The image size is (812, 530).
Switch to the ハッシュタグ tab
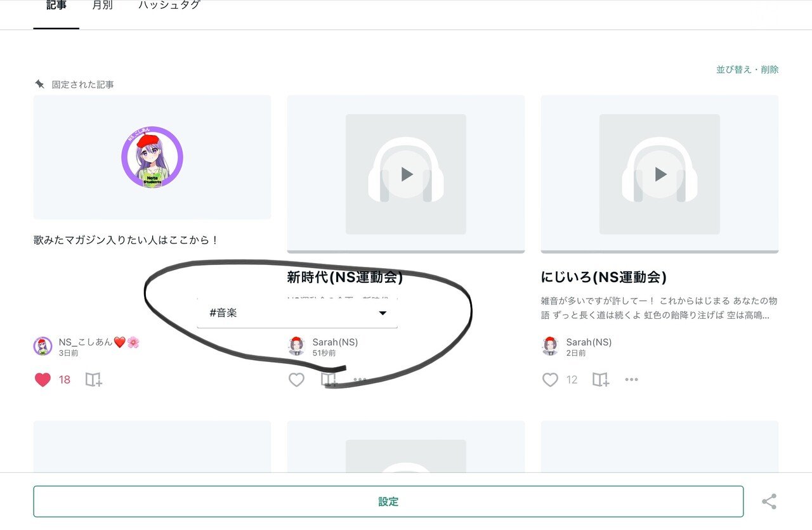pos(168,5)
